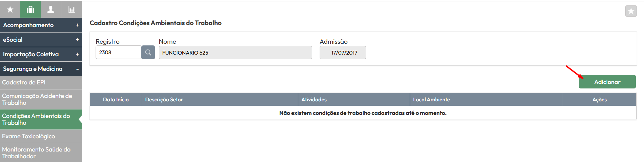Screen dimensions: 644x162
Task: Open Monitoramento Saúde do Trabalhador item
Action: tap(41, 153)
